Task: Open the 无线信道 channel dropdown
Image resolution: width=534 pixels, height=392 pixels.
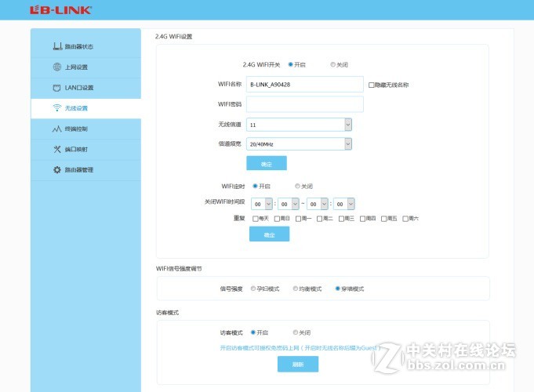Action: tap(299, 125)
